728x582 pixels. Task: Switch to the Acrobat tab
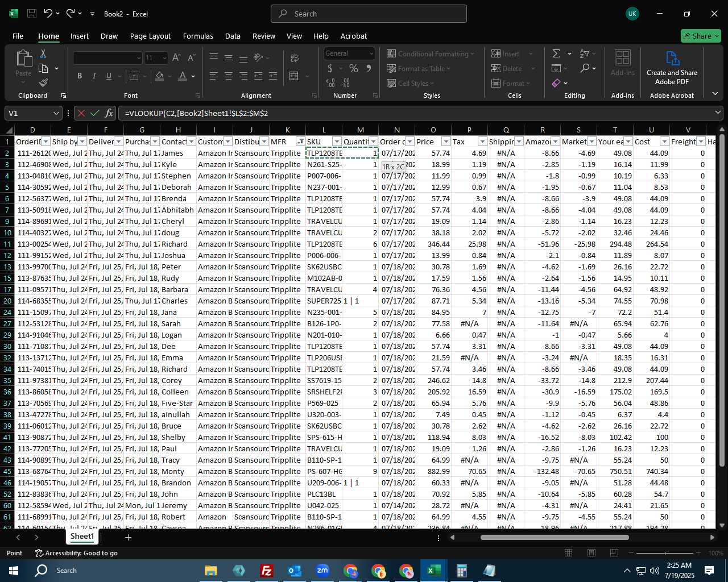[354, 36]
